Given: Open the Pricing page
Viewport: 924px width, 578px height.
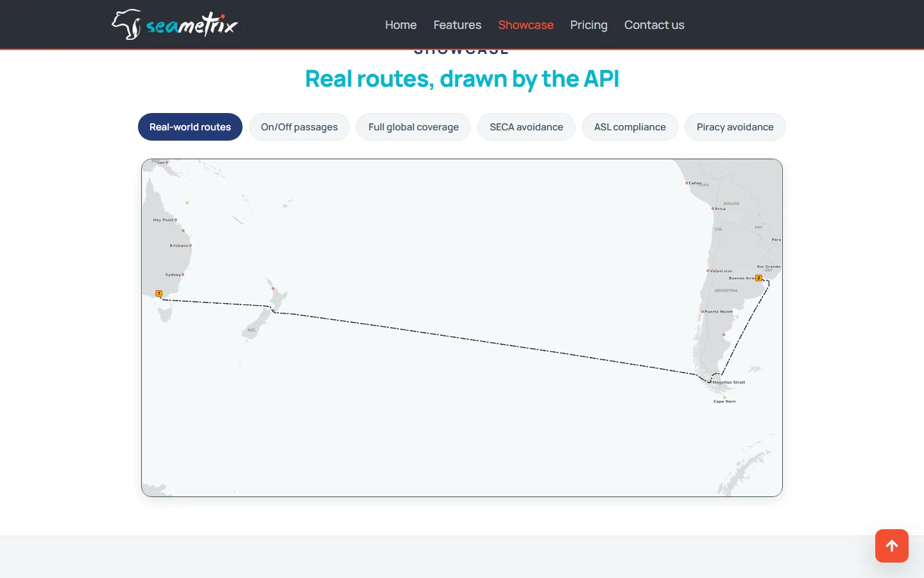Looking at the screenshot, I should click(588, 25).
